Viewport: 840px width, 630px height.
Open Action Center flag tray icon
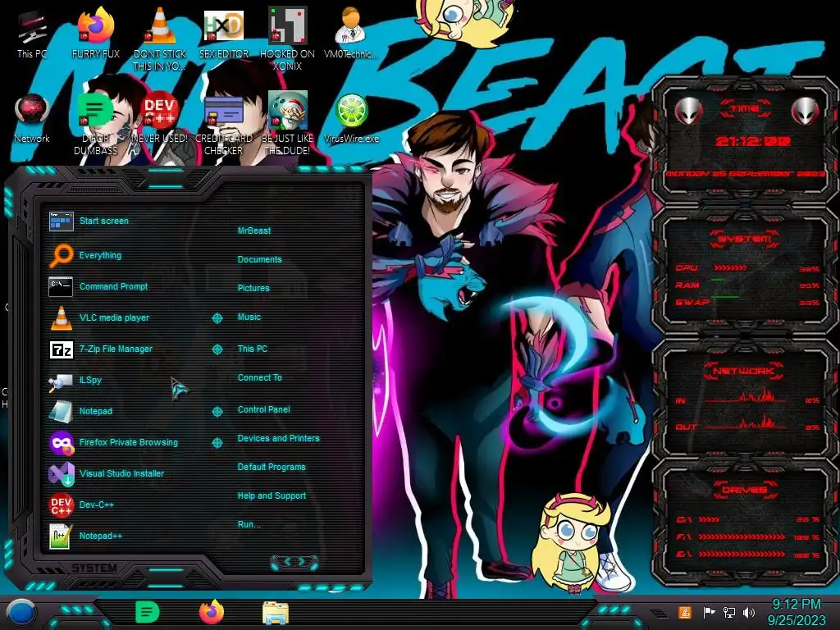click(x=709, y=612)
